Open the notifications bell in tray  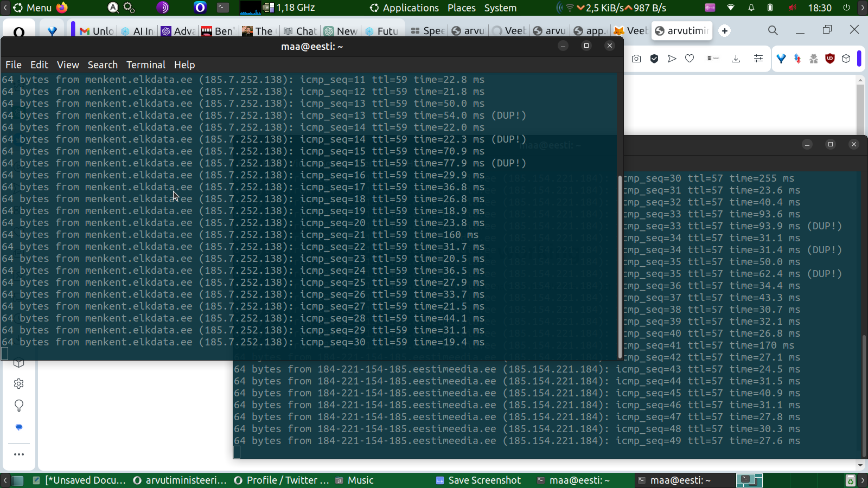751,8
